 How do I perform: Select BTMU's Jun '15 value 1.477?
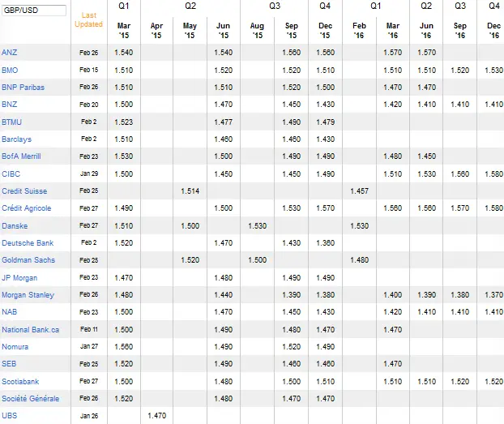[224, 122]
